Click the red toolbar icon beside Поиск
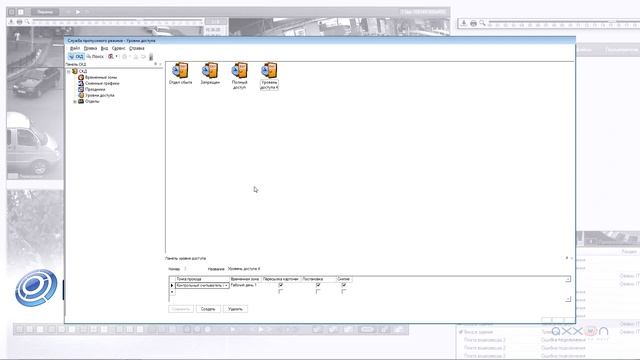The height and width of the screenshot is (360, 640). tap(111, 56)
